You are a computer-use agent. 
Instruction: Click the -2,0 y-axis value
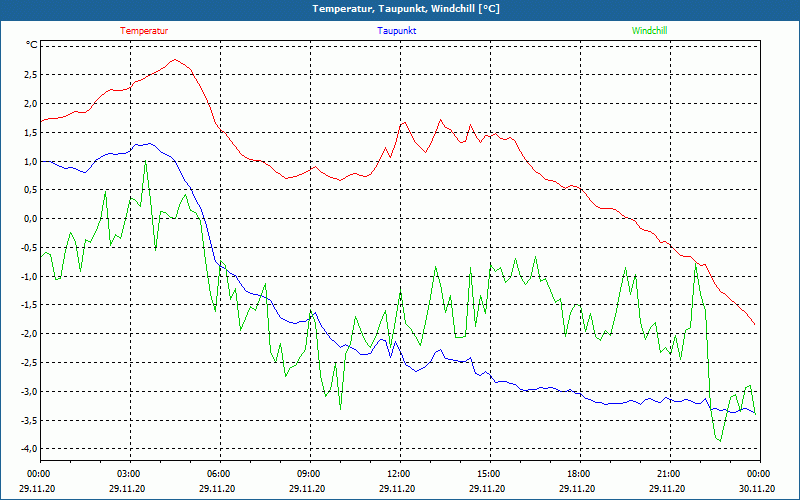(29, 334)
